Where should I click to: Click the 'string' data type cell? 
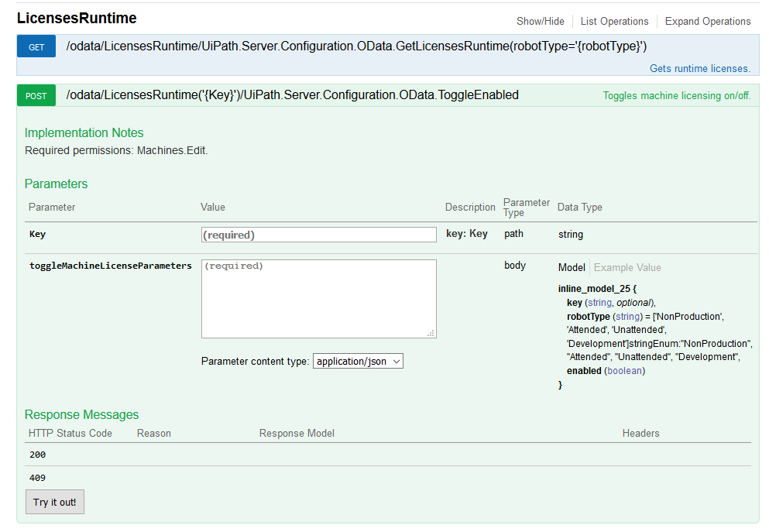(x=571, y=235)
